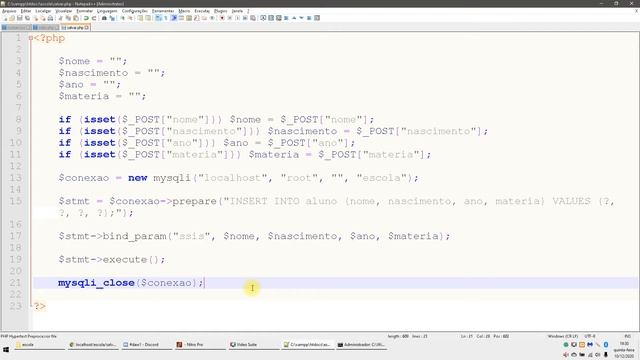Click the system tray clock
The height and width of the screenshot is (360, 640).
click(624, 350)
